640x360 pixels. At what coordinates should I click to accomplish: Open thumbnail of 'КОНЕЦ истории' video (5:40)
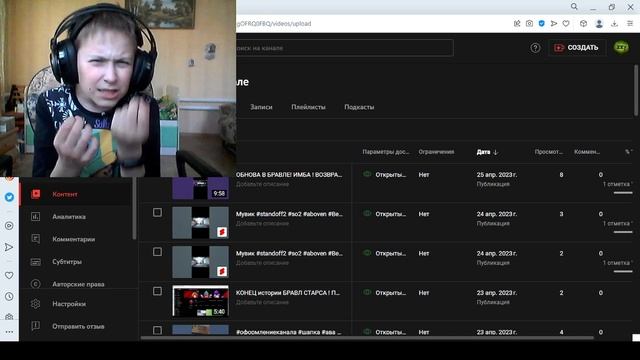coord(200,301)
